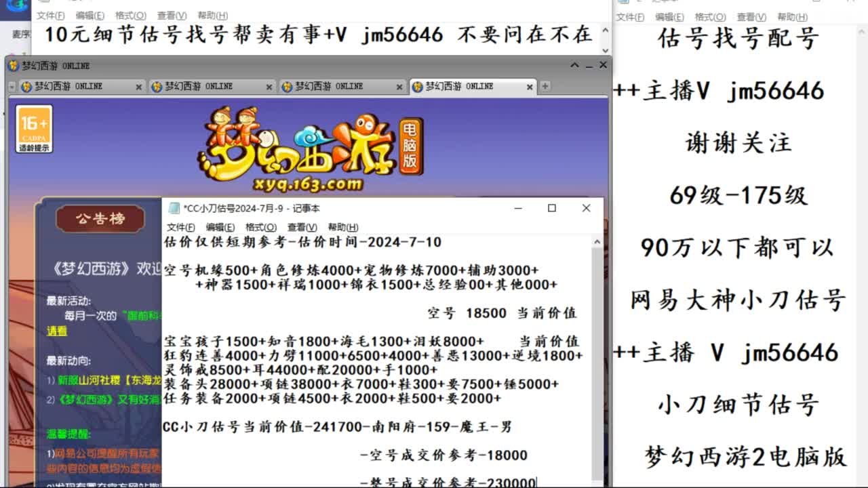Open 查看(V) menu in top-left notepad
The height and width of the screenshot is (488, 868).
point(172,15)
